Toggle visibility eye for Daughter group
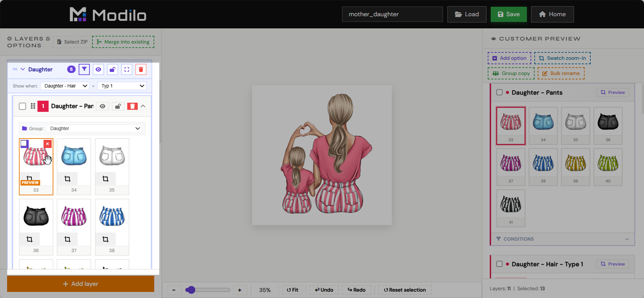The width and height of the screenshot is (644, 298). pos(98,69)
